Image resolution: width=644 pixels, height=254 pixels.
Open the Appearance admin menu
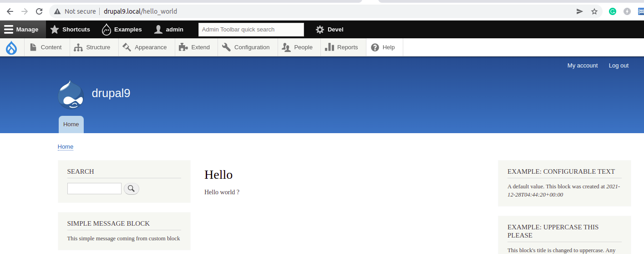point(147,47)
